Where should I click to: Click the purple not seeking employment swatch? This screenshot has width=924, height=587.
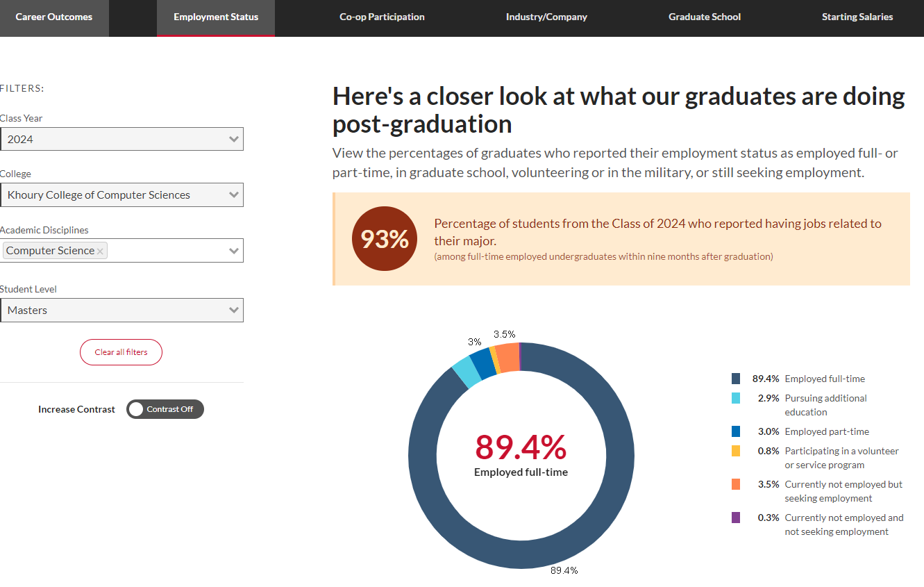point(735,518)
